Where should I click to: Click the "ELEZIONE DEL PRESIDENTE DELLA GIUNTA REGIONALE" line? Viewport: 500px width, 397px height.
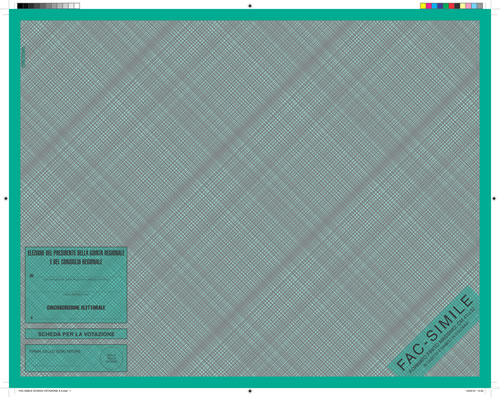point(76,253)
